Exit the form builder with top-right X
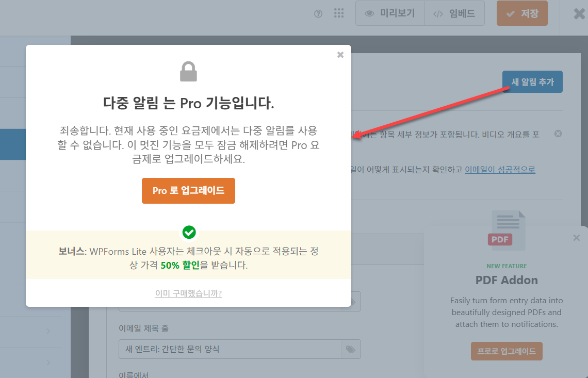 click(x=579, y=14)
